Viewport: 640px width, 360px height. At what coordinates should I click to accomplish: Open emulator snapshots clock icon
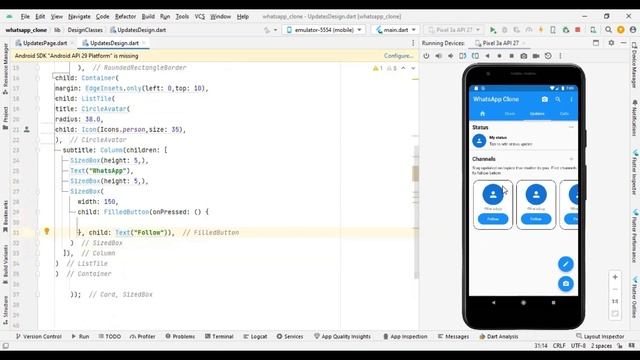pyautogui.click(x=548, y=56)
